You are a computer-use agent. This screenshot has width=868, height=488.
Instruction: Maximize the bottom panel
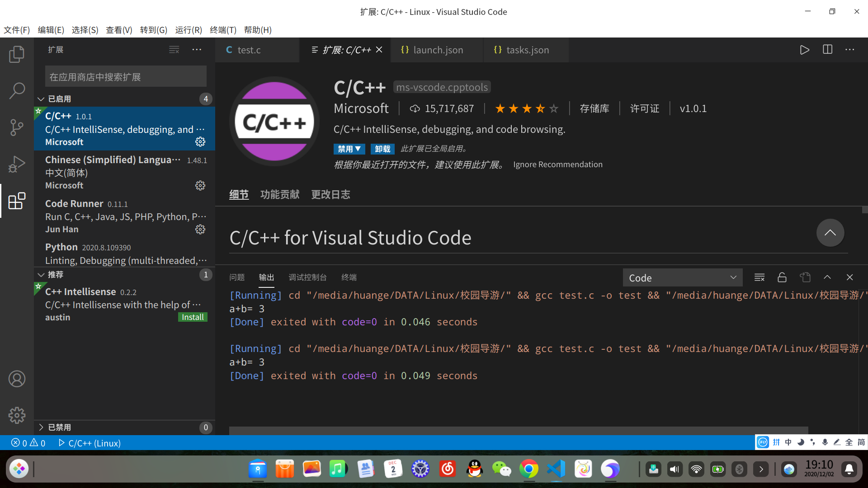point(827,277)
